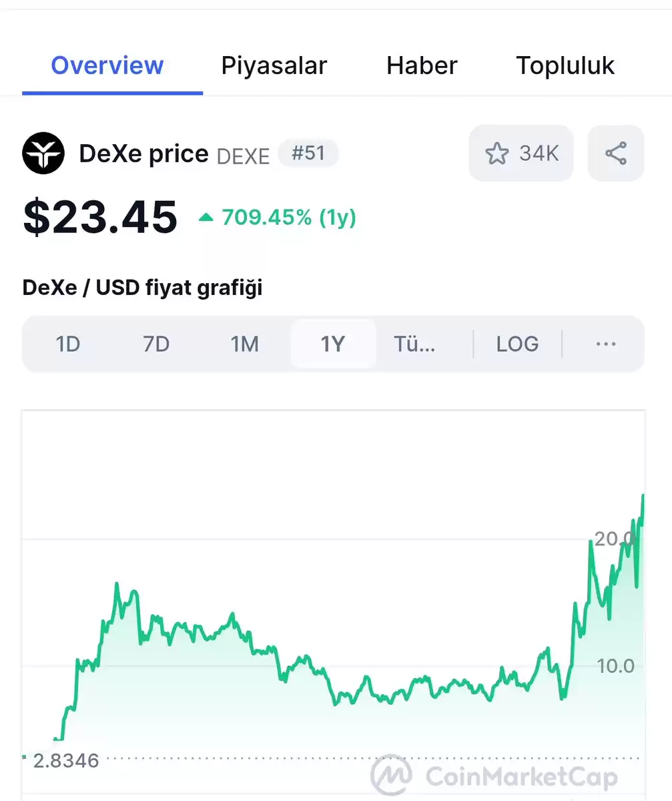Screen dimensions: 672x801
Task: Open the three-dots chart options menu
Action: coord(605,344)
